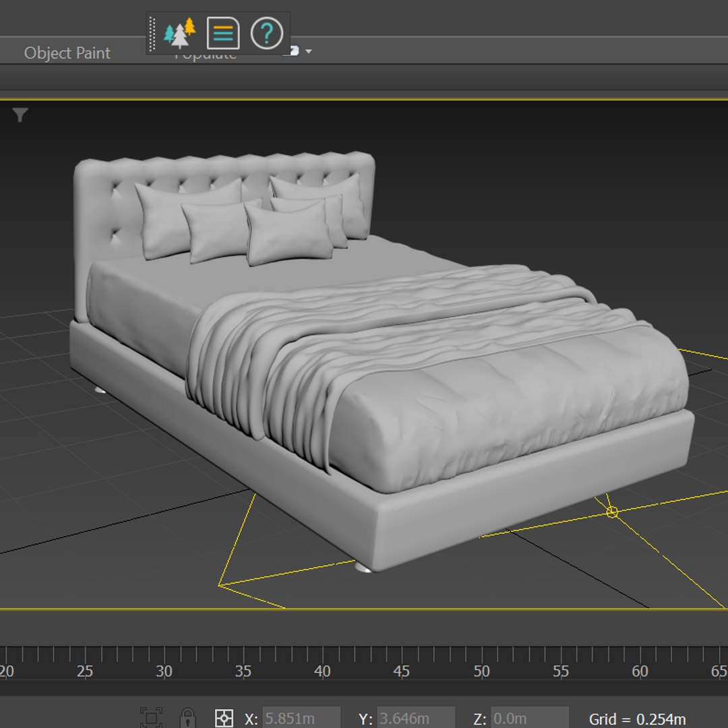Click the Grid = 0.254m readout
Screen dimensions: 728x728
pyautogui.click(x=637, y=719)
